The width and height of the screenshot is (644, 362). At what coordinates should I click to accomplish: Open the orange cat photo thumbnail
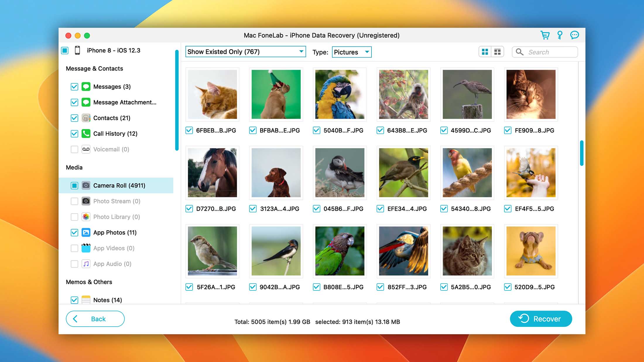[x=213, y=94]
